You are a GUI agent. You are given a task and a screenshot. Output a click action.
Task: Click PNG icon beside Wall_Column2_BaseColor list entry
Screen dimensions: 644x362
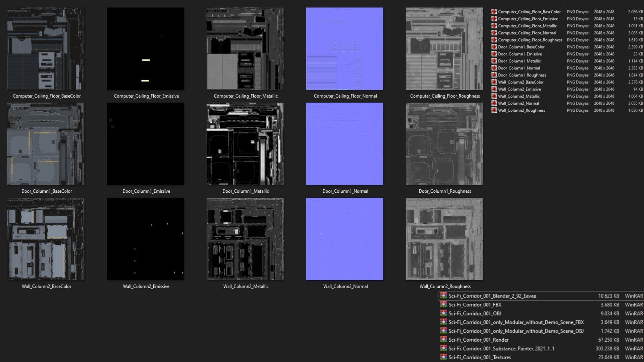click(494, 82)
